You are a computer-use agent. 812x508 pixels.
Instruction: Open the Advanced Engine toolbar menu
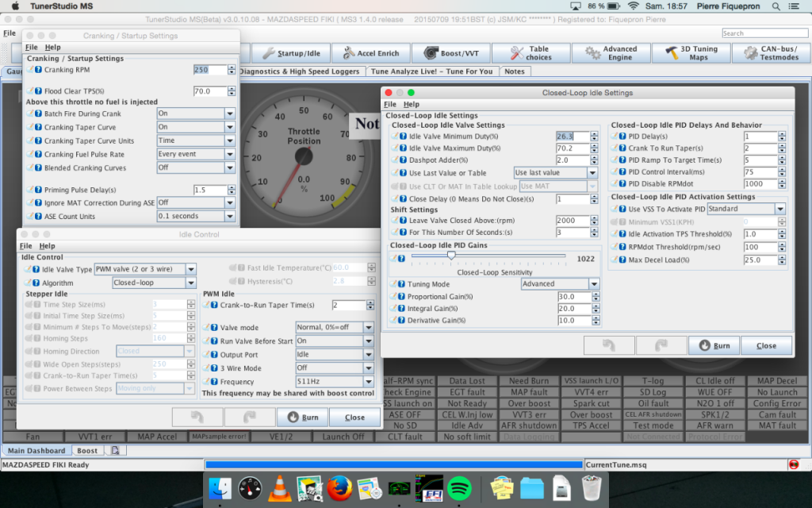tap(611, 53)
